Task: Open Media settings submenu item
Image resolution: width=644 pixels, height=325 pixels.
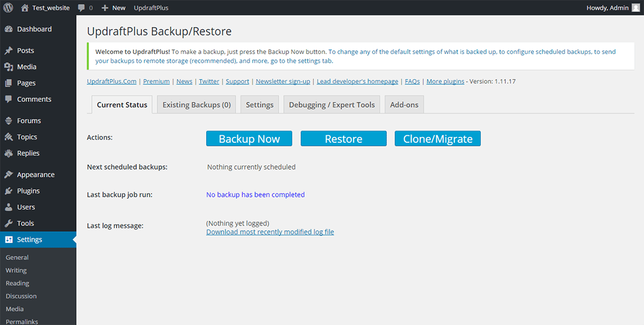Action: click(15, 309)
